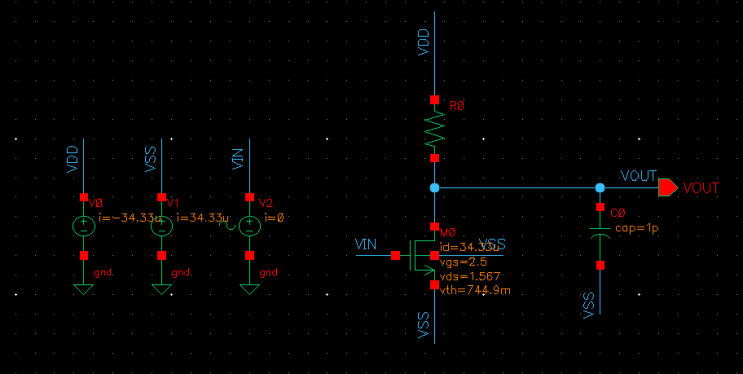This screenshot has width=743, height=374.
Task: Click the VSS label below M0 source
Action: [x=424, y=325]
